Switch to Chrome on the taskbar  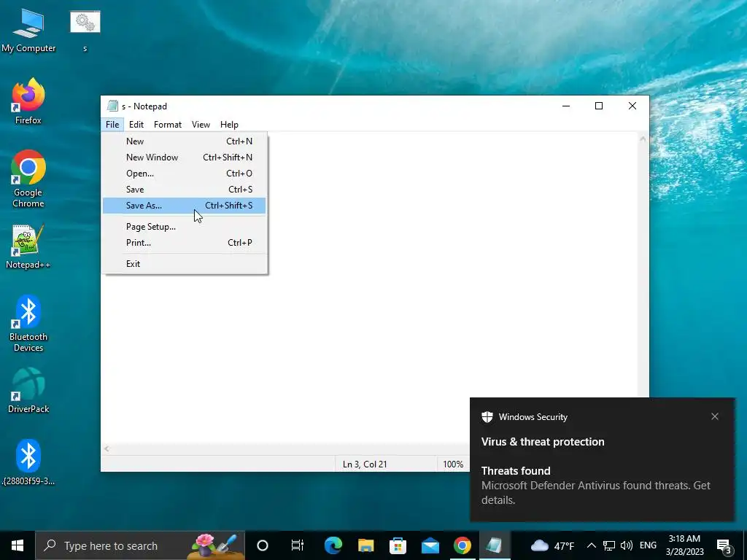462,545
